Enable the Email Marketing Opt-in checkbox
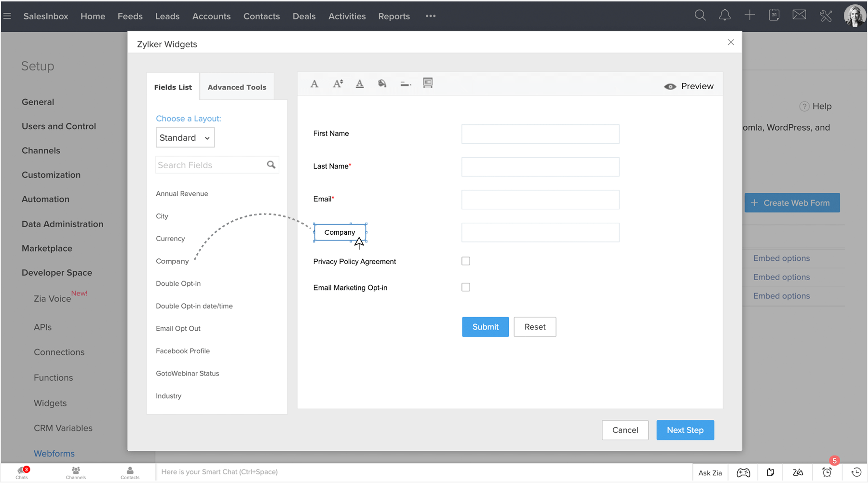The height and width of the screenshot is (483, 868). pos(466,287)
